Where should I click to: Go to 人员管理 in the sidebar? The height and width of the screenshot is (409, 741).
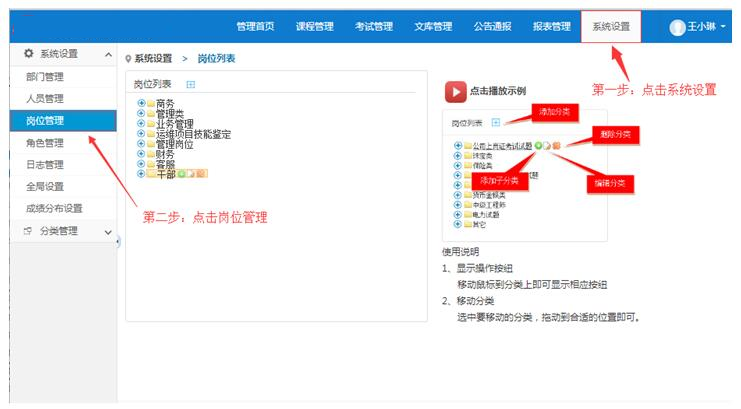(44, 98)
